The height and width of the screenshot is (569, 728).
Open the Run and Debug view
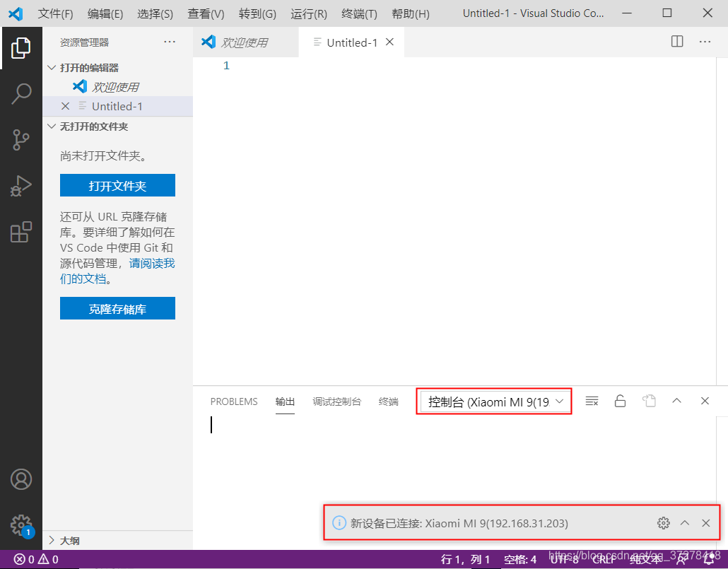pos(21,186)
